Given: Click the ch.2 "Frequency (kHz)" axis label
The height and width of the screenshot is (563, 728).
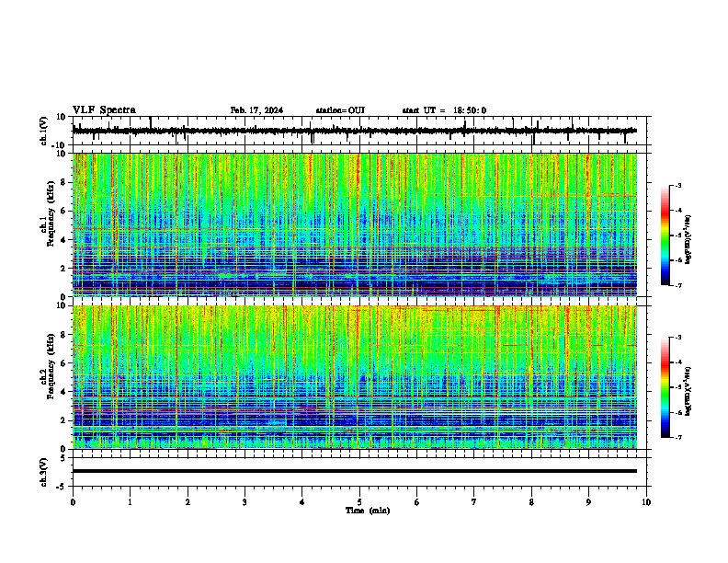Looking at the screenshot, I should point(51,366).
